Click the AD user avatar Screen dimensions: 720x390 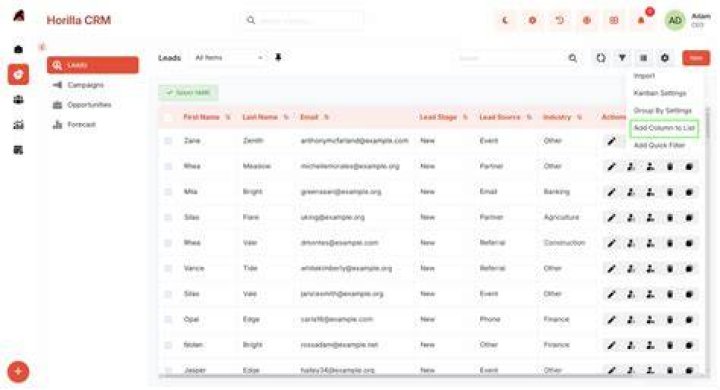point(675,20)
